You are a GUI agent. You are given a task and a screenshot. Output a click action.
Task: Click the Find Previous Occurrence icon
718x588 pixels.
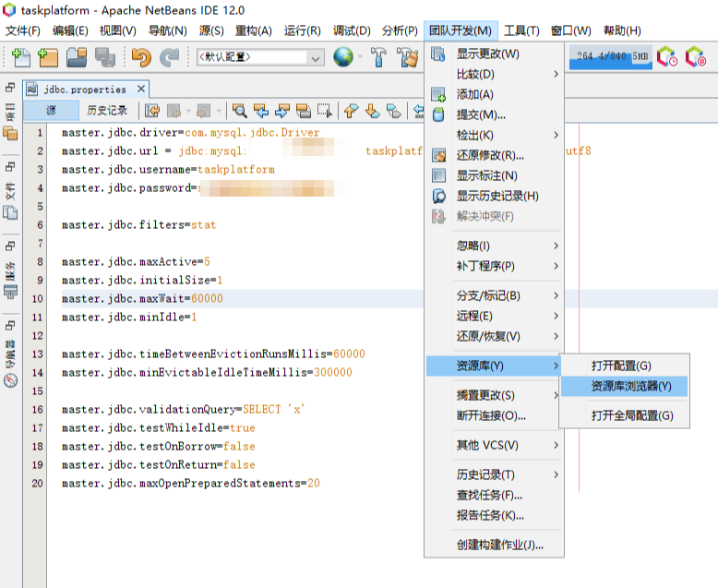[x=261, y=111]
